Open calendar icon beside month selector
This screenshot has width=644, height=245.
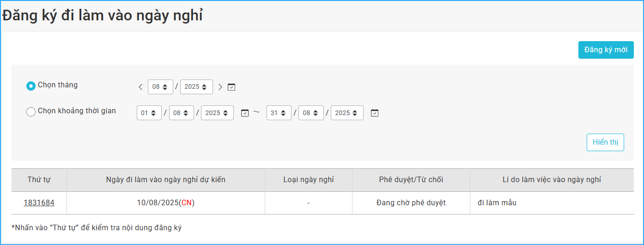(231, 87)
